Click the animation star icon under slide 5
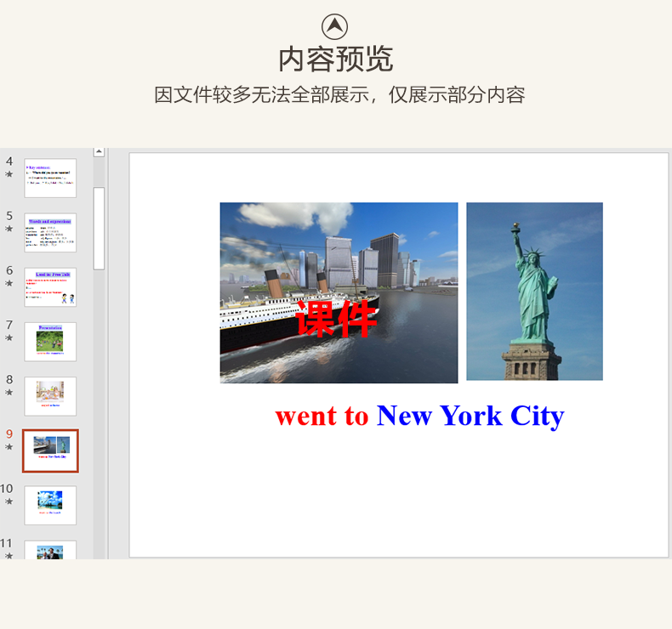Viewport: 672px width, 629px height. [9, 229]
